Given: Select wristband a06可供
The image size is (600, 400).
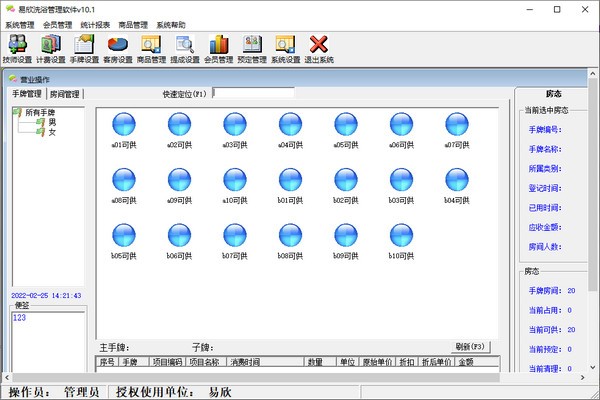Looking at the screenshot, I should pos(401,130).
